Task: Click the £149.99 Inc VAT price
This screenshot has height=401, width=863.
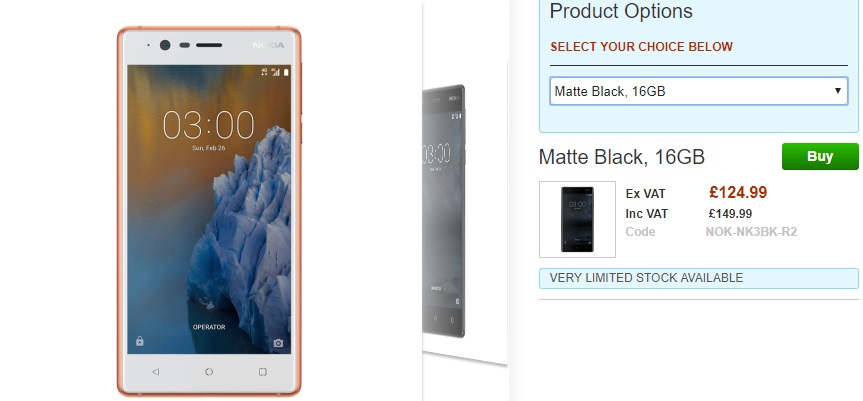Action: click(x=730, y=213)
